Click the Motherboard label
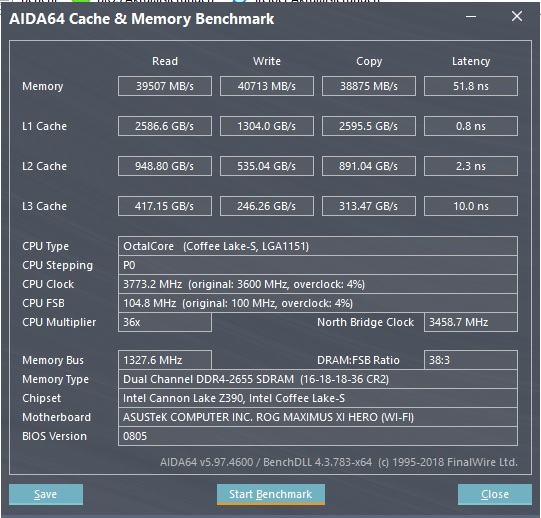The height and width of the screenshot is (518, 541). [56, 417]
